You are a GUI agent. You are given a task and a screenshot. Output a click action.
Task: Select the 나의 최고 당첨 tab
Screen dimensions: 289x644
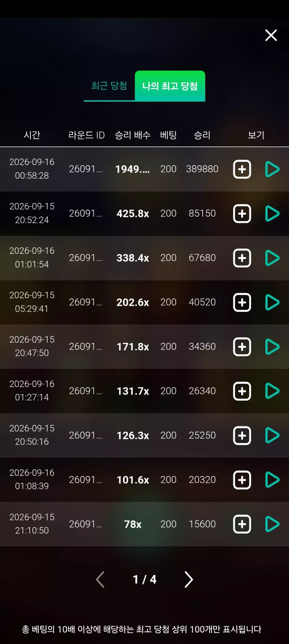[170, 86]
